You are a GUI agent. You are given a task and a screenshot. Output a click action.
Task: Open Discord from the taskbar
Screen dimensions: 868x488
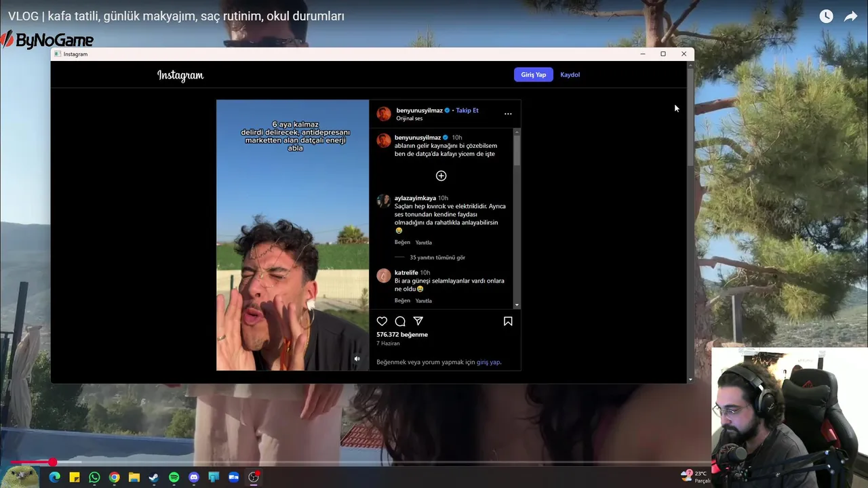coord(194,477)
